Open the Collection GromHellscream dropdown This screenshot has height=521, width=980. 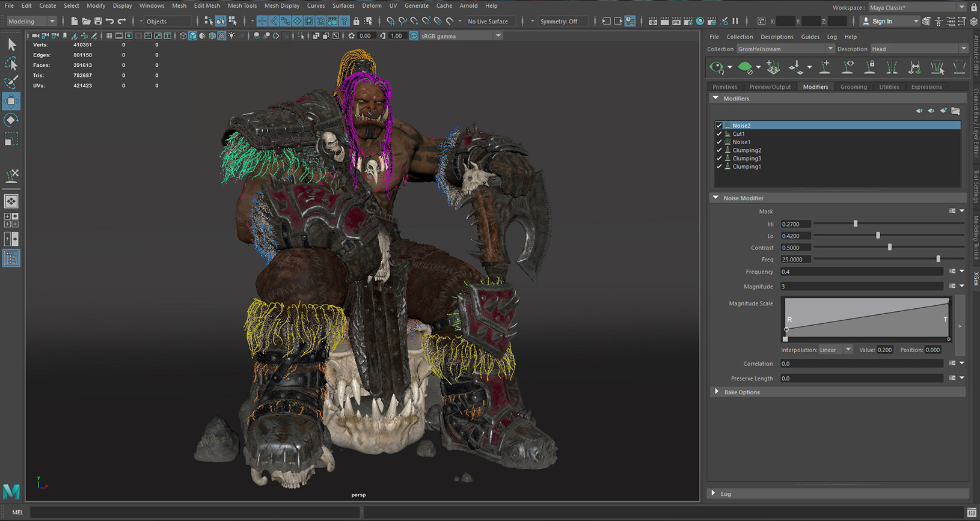pos(785,49)
